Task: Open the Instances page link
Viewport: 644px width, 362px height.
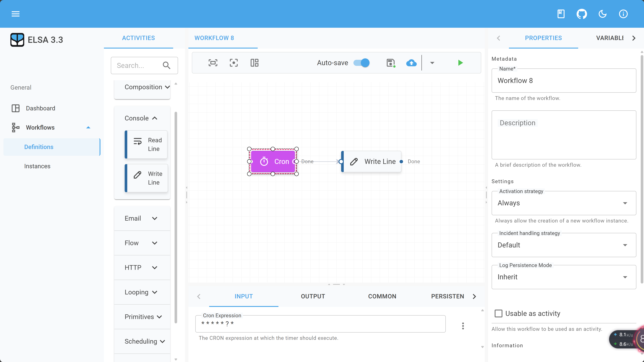Action: (37, 166)
